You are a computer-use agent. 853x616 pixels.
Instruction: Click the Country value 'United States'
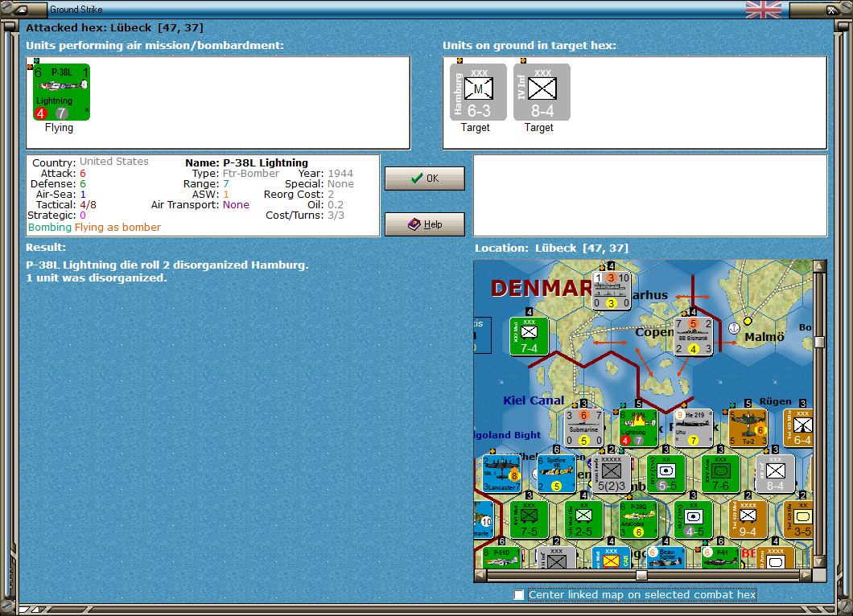114,162
